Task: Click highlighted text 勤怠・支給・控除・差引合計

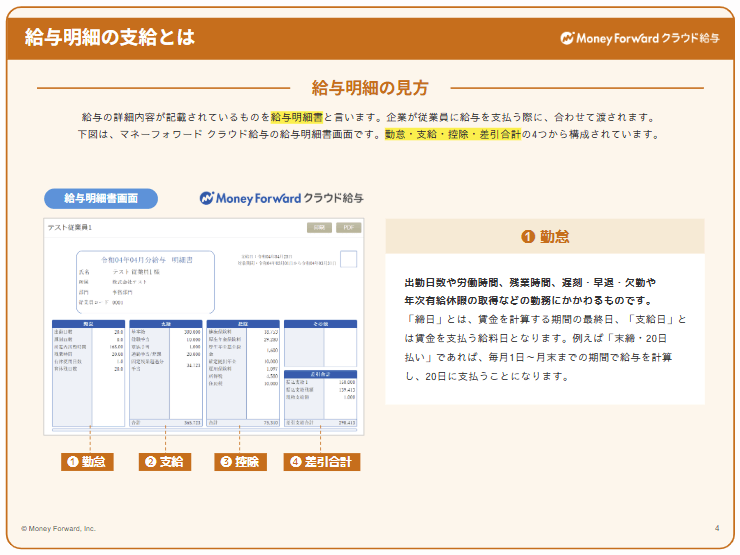Action: pos(453,135)
